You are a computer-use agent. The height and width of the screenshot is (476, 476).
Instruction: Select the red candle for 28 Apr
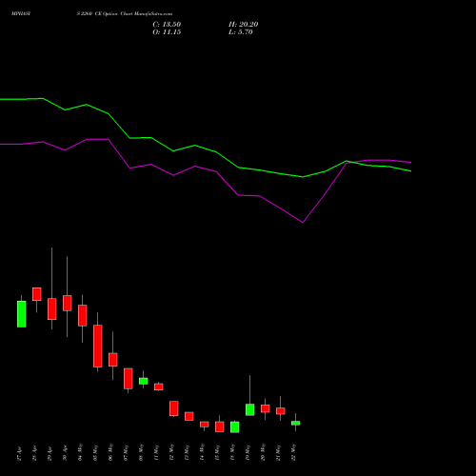tap(37, 294)
